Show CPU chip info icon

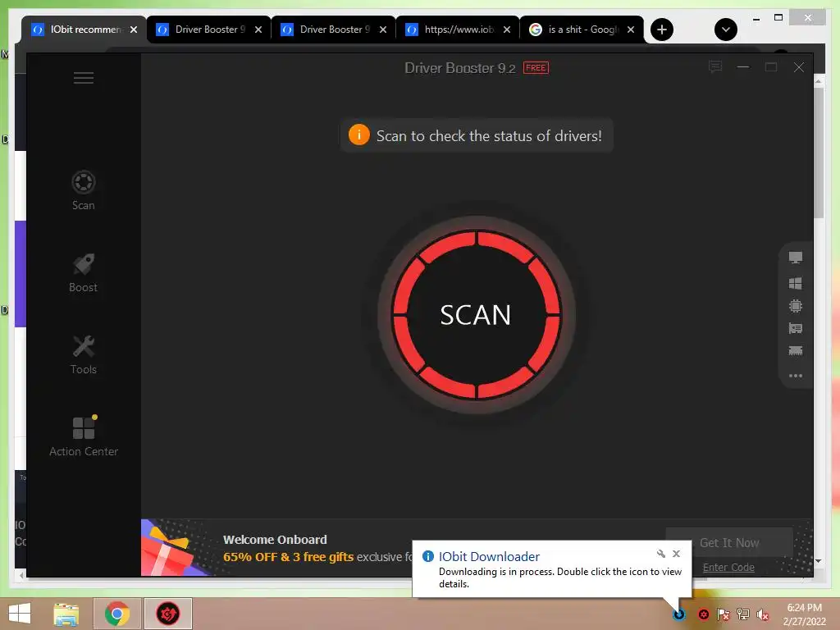796,306
